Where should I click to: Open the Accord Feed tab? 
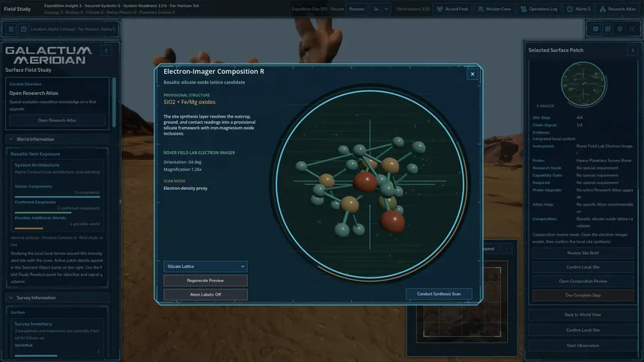coord(452,9)
